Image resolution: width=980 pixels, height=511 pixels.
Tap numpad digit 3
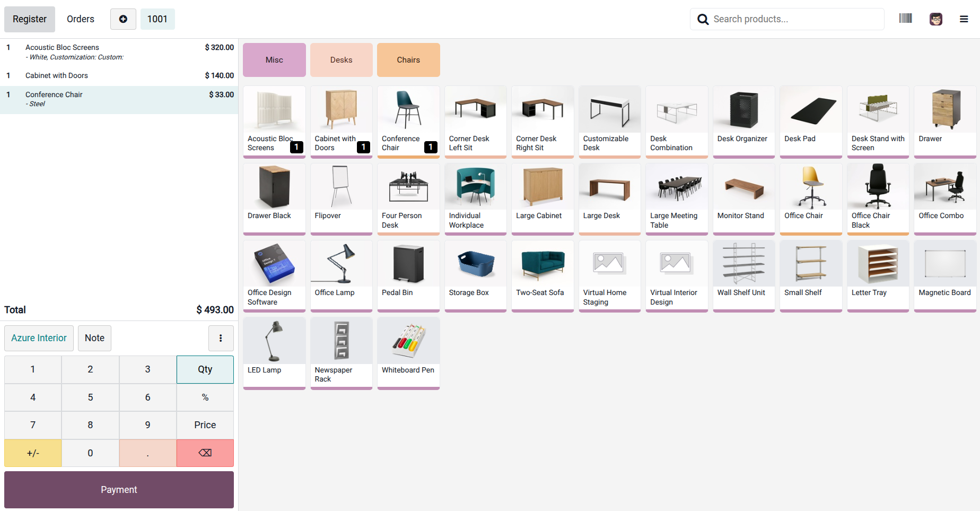click(x=148, y=369)
